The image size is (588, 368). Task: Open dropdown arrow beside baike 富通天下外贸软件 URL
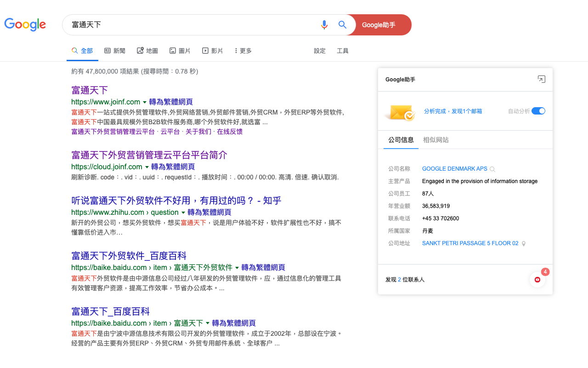(x=237, y=268)
